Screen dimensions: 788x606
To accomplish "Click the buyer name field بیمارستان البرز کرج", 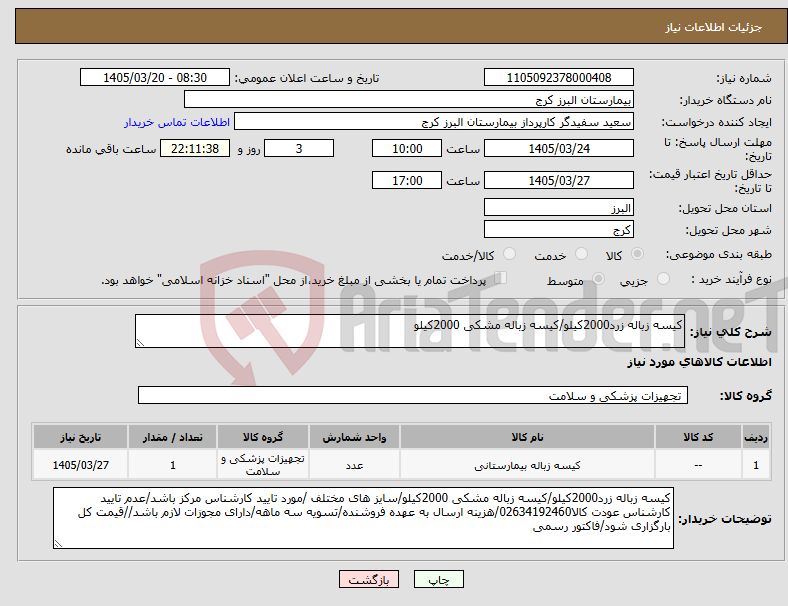I will 409,99.
